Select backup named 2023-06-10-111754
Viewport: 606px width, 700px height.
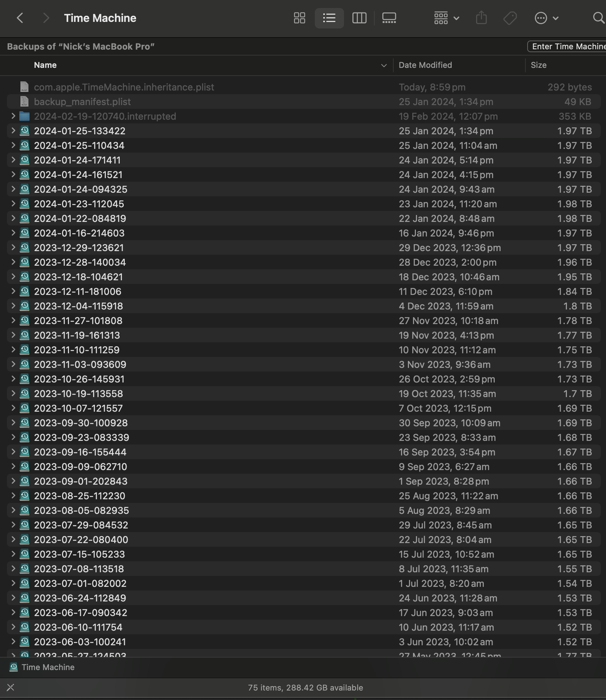78,627
